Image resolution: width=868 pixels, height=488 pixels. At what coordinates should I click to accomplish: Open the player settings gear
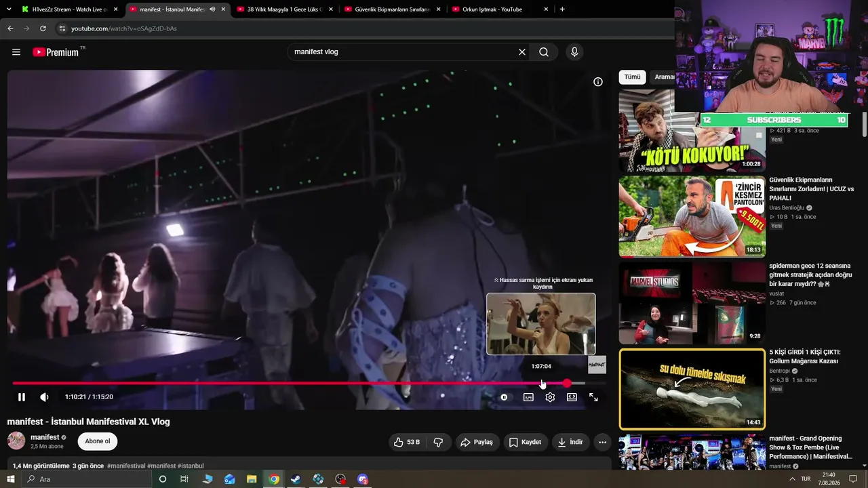pos(550,397)
